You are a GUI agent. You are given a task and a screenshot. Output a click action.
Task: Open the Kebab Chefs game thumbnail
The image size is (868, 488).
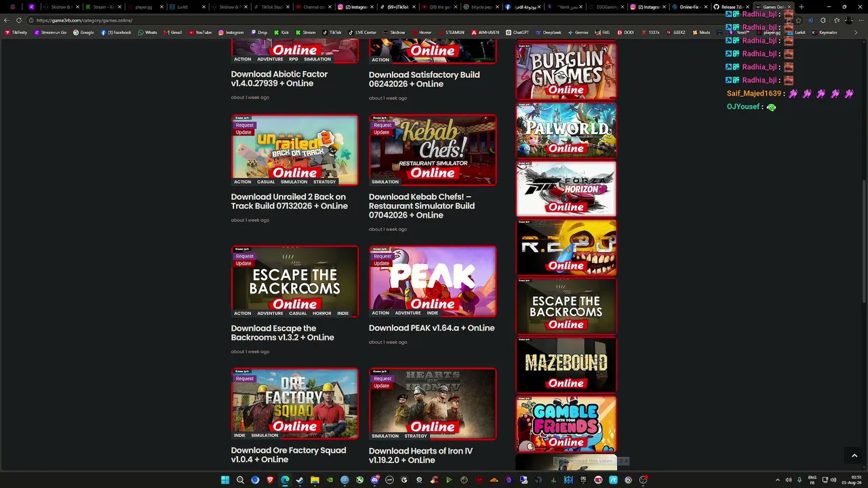click(433, 150)
